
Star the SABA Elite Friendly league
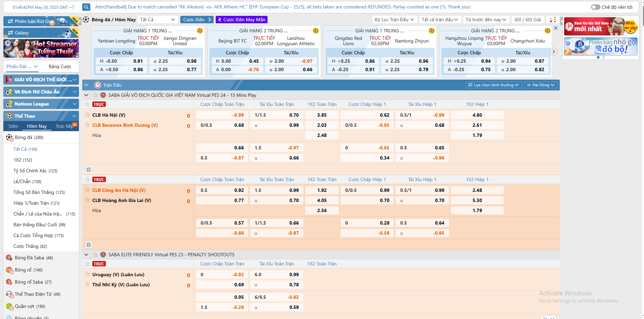(95, 255)
